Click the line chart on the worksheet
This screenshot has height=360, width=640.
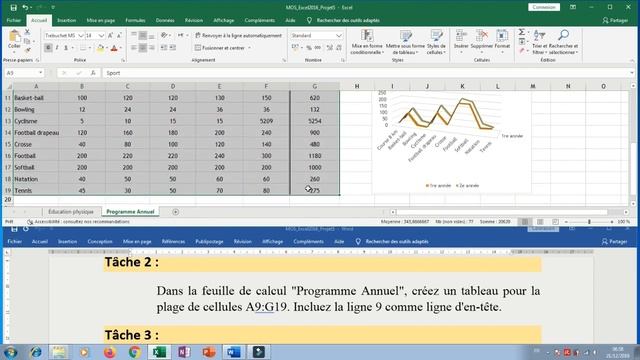(x=451, y=141)
